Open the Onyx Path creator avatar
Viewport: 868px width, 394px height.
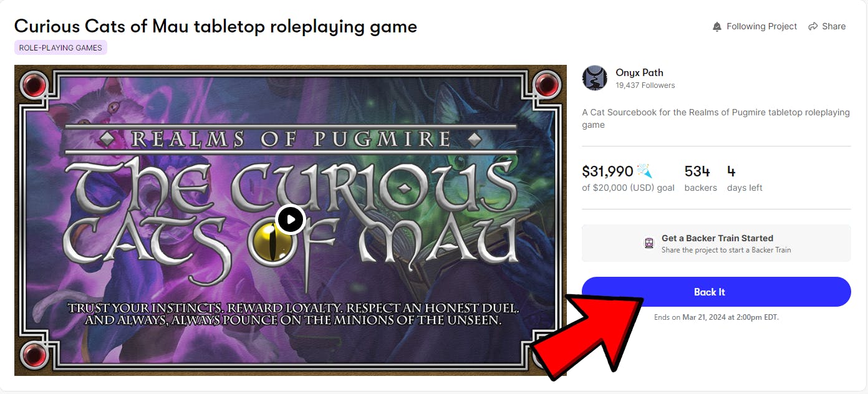595,78
